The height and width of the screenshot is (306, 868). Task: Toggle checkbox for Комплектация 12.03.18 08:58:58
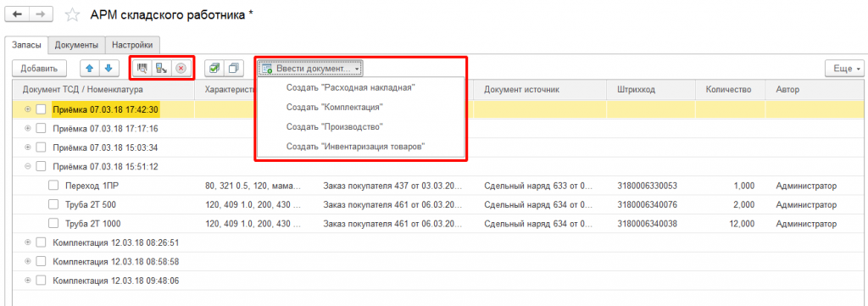[x=41, y=261]
